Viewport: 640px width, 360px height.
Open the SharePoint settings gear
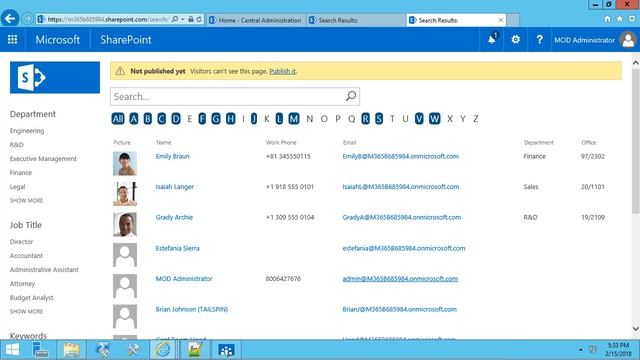pos(516,40)
